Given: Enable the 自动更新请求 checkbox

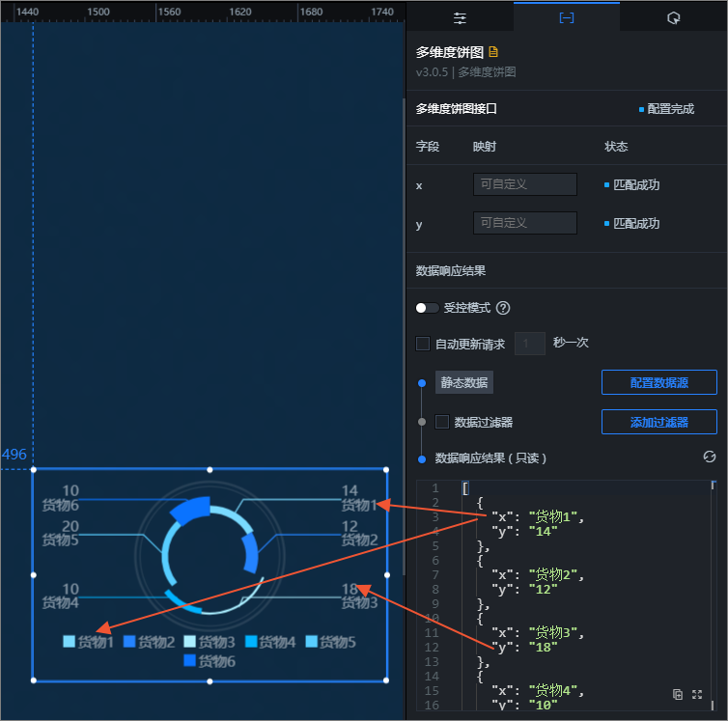Looking at the screenshot, I should coord(423,344).
